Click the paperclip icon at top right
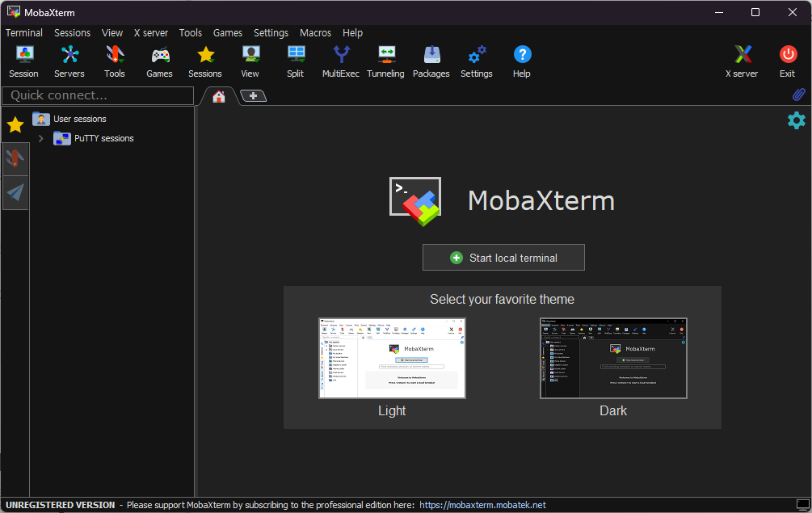Screen dimensions: 812x513 coord(798,95)
